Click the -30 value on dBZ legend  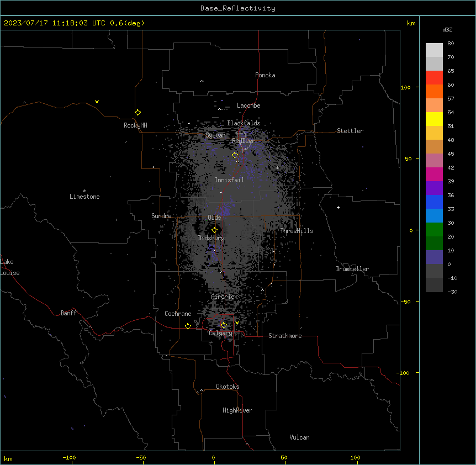(452, 292)
